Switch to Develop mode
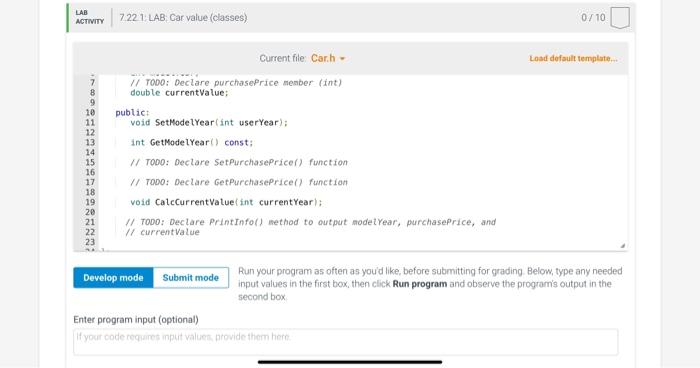The height and width of the screenshot is (368, 700). pyautogui.click(x=113, y=277)
